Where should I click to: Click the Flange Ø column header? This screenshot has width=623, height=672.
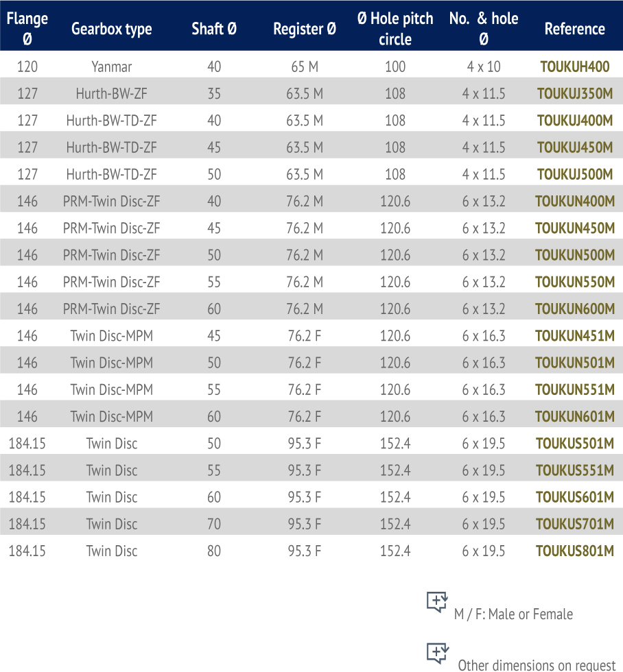click(27, 28)
